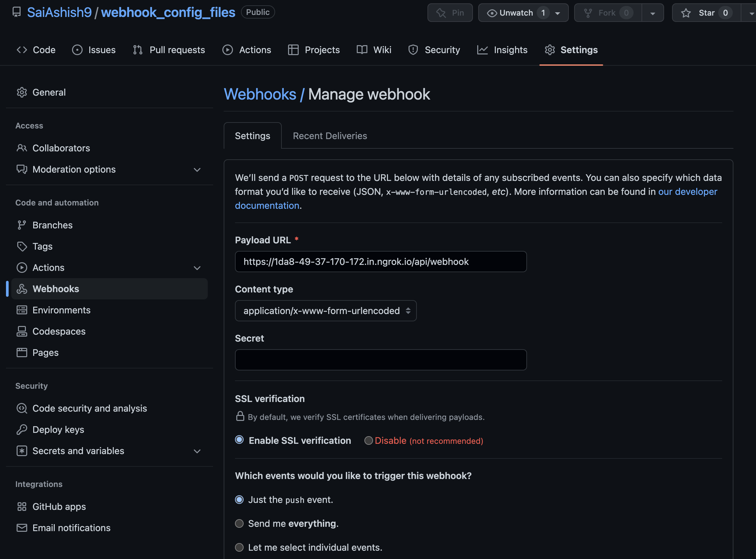Switch to the Recent Deliveries tab
The image size is (756, 559).
tap(330, 136)
